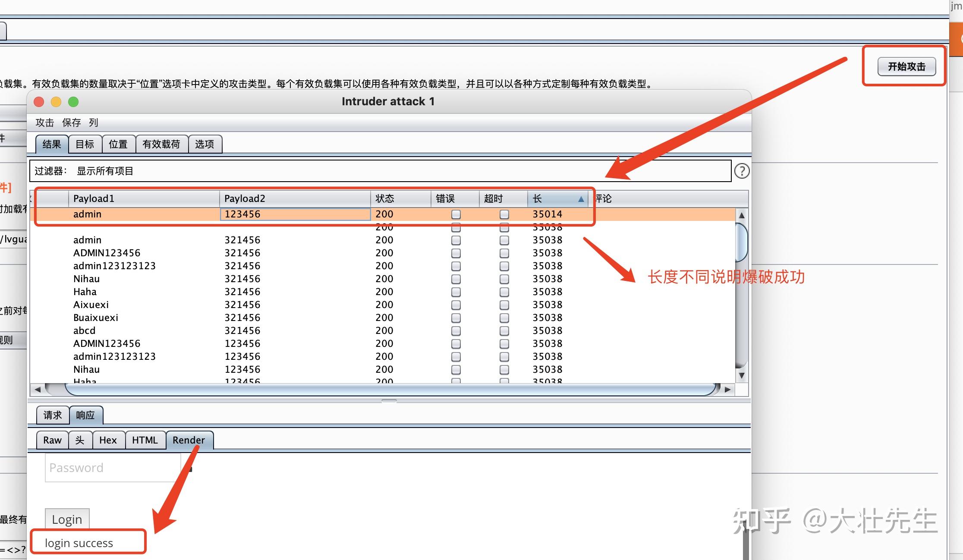Switch to the 位置 tab
This screenshot has width=963, height=560.
tap(119, 144)
